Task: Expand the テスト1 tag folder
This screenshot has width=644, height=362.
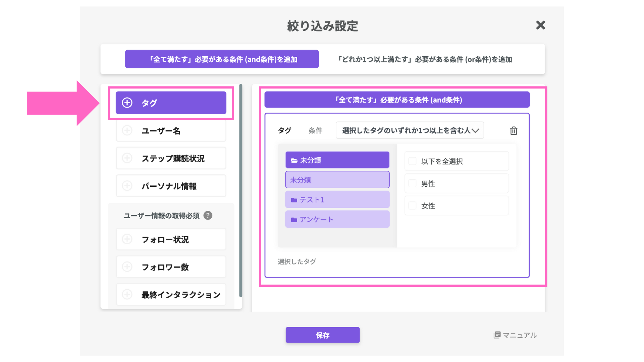Action: pos(337,200)
